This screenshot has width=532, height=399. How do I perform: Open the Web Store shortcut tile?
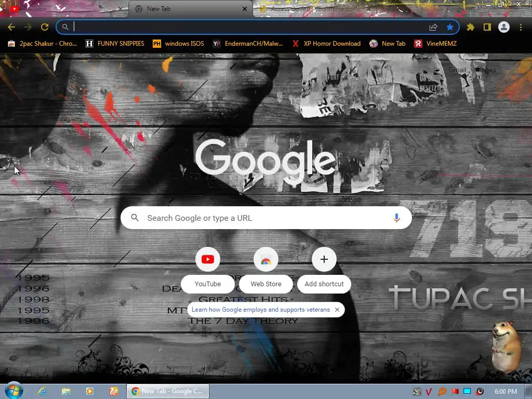click(266, 259)
